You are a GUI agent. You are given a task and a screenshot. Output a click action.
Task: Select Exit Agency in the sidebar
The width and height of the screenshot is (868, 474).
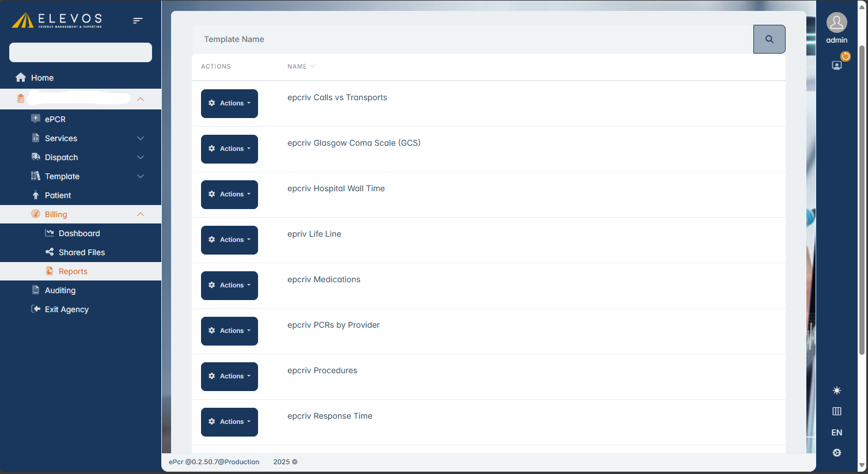coord(66,309)
